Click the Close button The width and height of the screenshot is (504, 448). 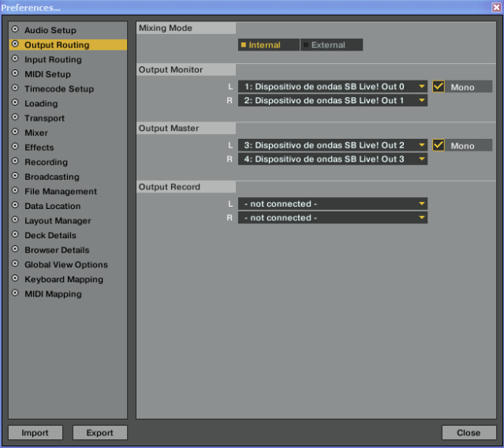(469, 432)
